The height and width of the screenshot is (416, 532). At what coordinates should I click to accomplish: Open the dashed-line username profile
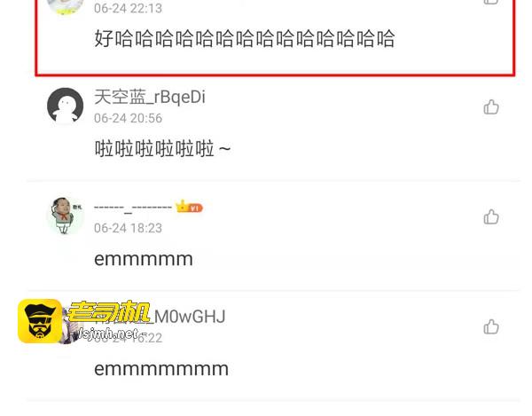coord(133,208)
